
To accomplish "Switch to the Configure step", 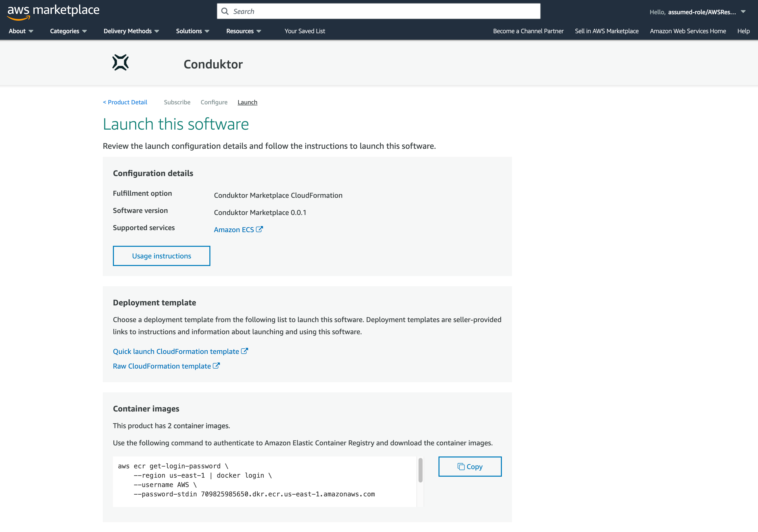I will click(x=214, y=102).
